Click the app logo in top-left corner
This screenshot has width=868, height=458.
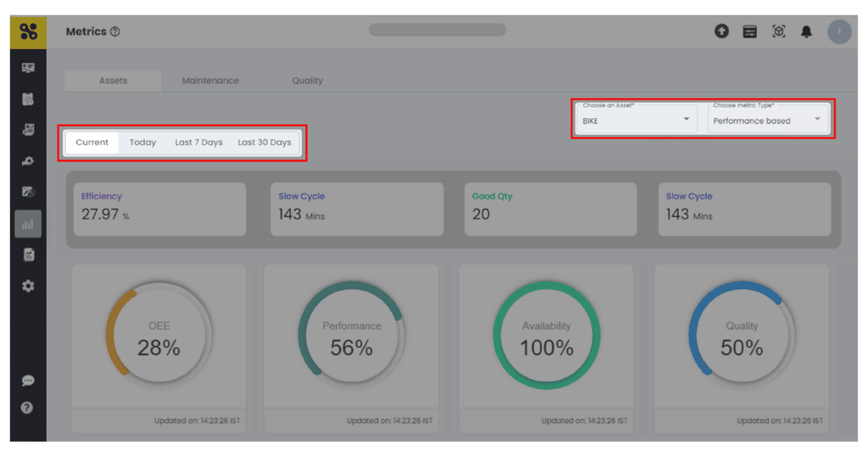(28, 31)
